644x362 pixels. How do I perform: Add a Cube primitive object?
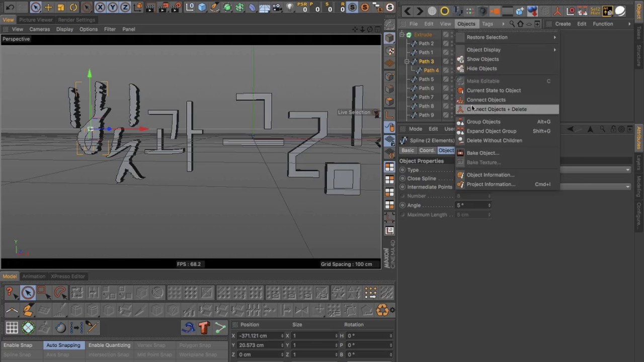(202, 8)
